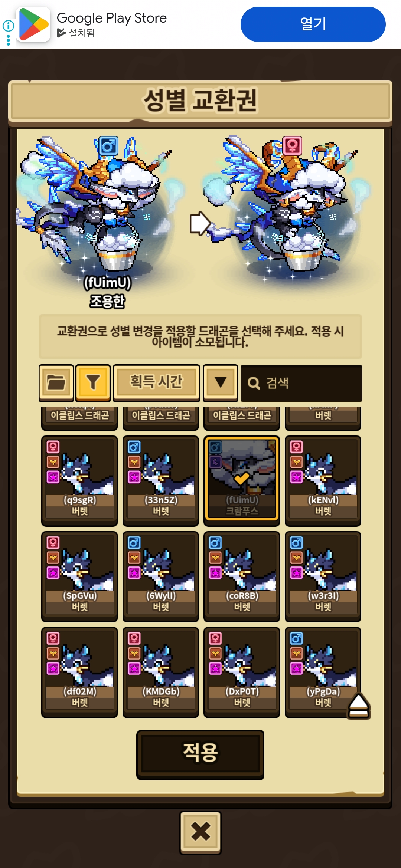Image resolution: width=401 pixels, height=868 pixels.
Task: Click the female gender icon above right dragon
Action: (292, 145)
